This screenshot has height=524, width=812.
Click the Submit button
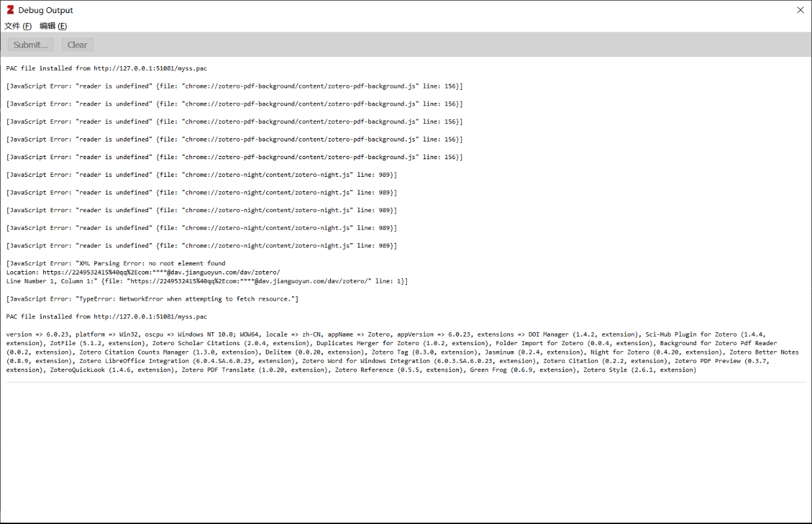pos(30,45)
